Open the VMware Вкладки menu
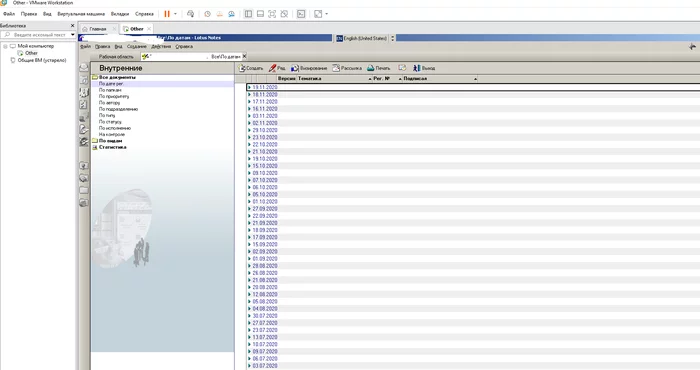The image size is (700, 370). point(120,14)
